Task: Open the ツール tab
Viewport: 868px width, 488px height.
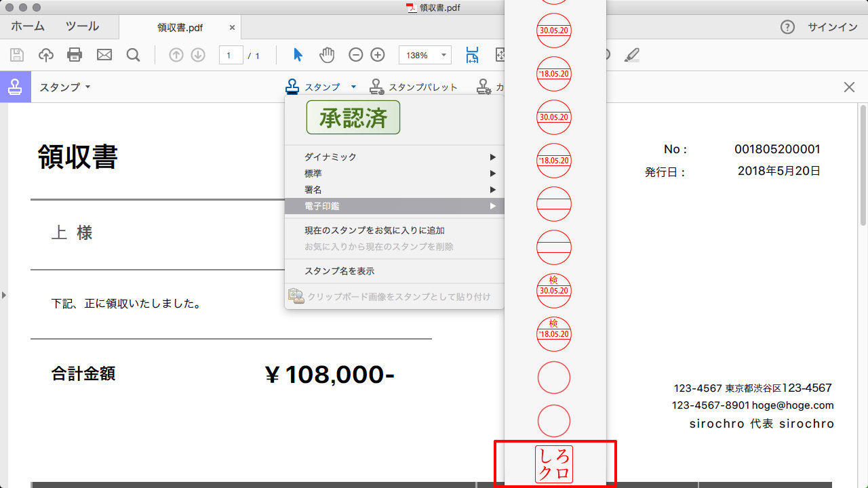Action: point(82,27)
